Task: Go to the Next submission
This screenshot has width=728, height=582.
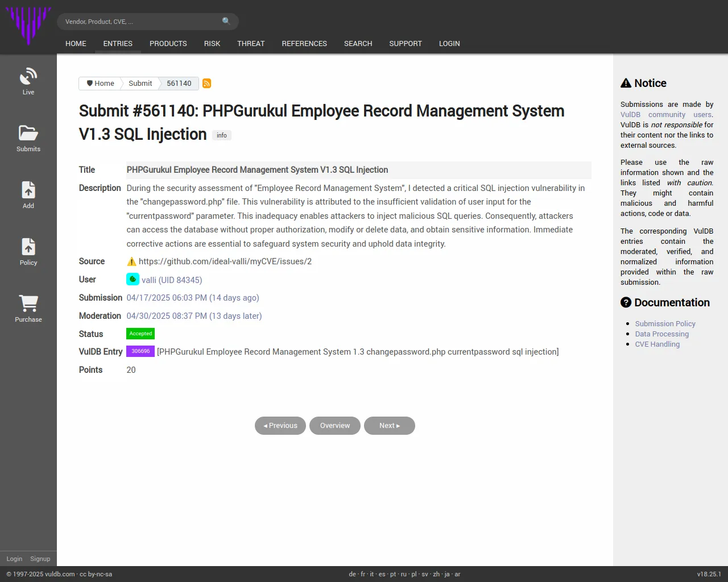Action: point(390,426)
